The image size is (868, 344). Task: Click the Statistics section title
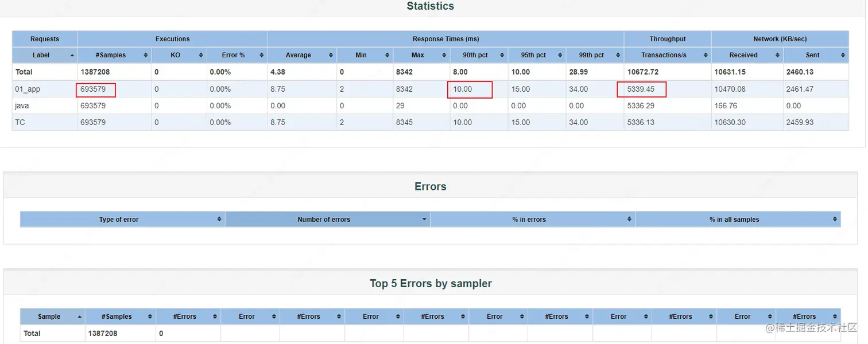(431, 6)
